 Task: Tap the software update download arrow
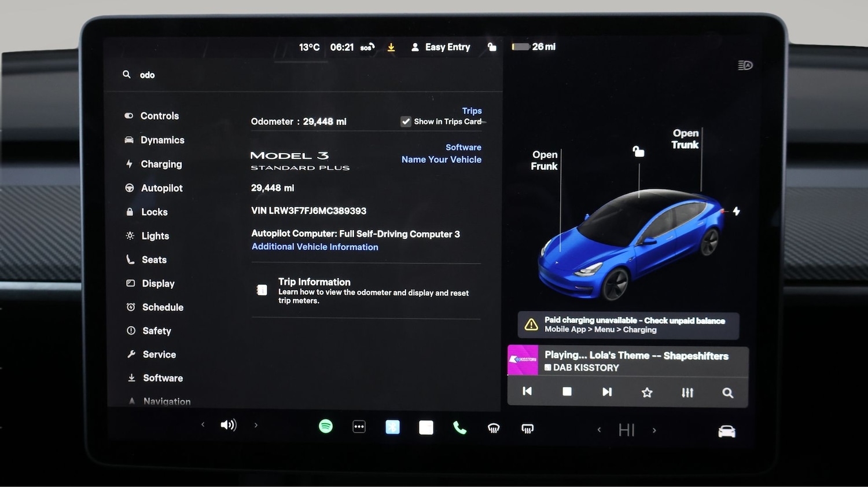(391, 47)
